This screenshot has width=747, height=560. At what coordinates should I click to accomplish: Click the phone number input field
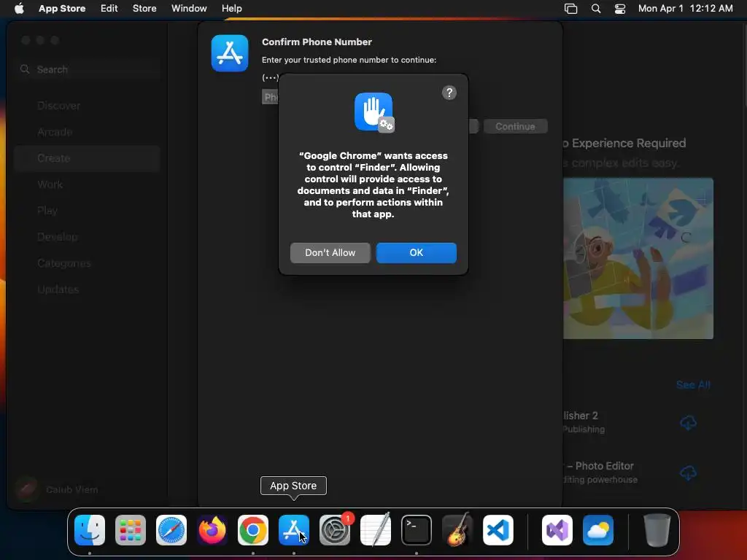tap(270, 97)
